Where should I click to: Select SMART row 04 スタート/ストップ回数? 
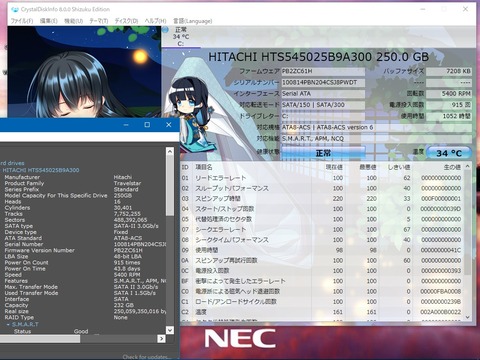tap(322, 209)
